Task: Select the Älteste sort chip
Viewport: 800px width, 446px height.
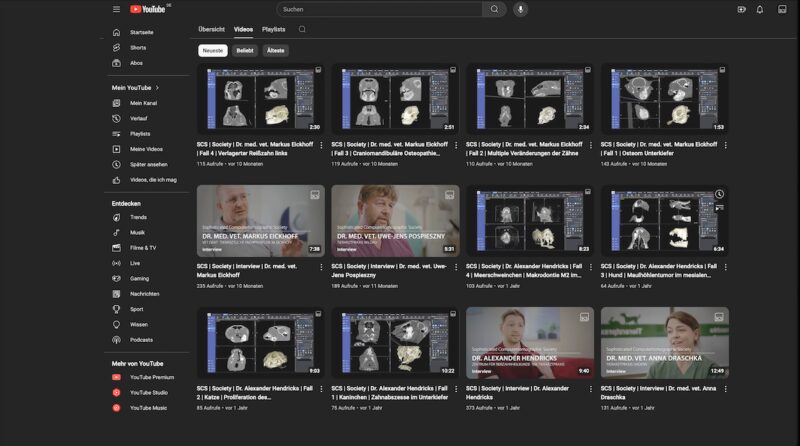Action: click(x=276, y=50)
